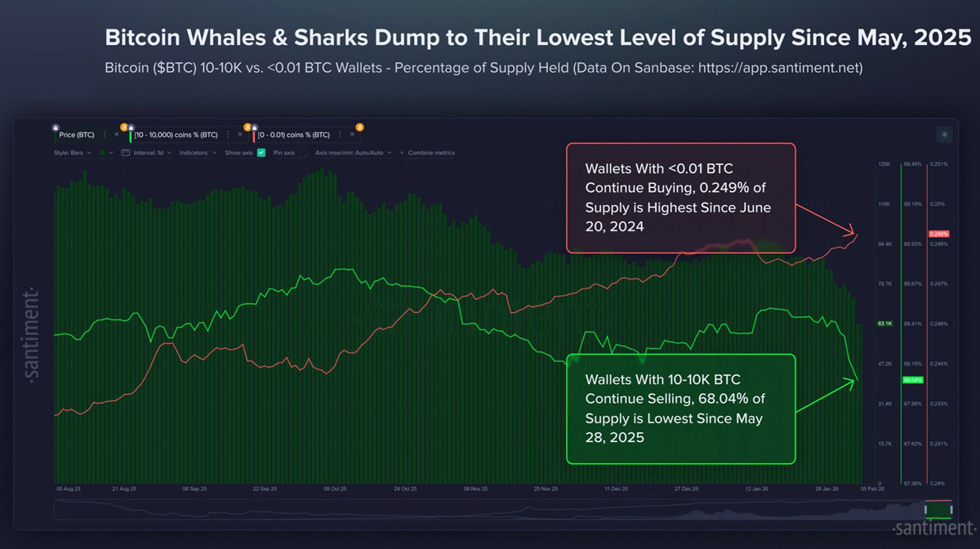
Task: Toggle the Show axis checkbox
Action: tap(261, 153)
